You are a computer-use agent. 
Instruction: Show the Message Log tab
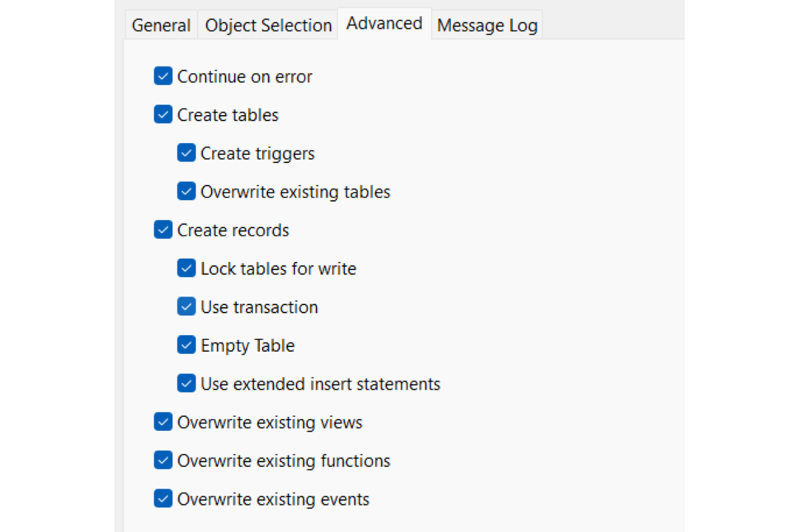tap(487, 26)
